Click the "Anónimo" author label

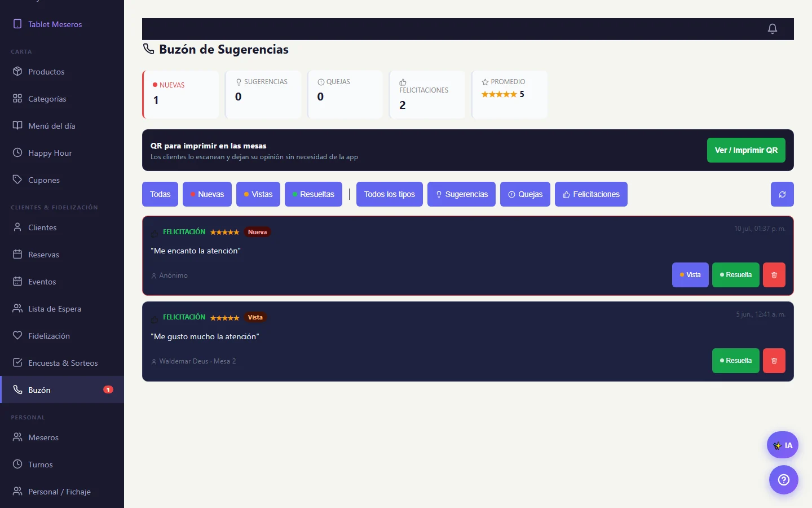click(173, 275)
